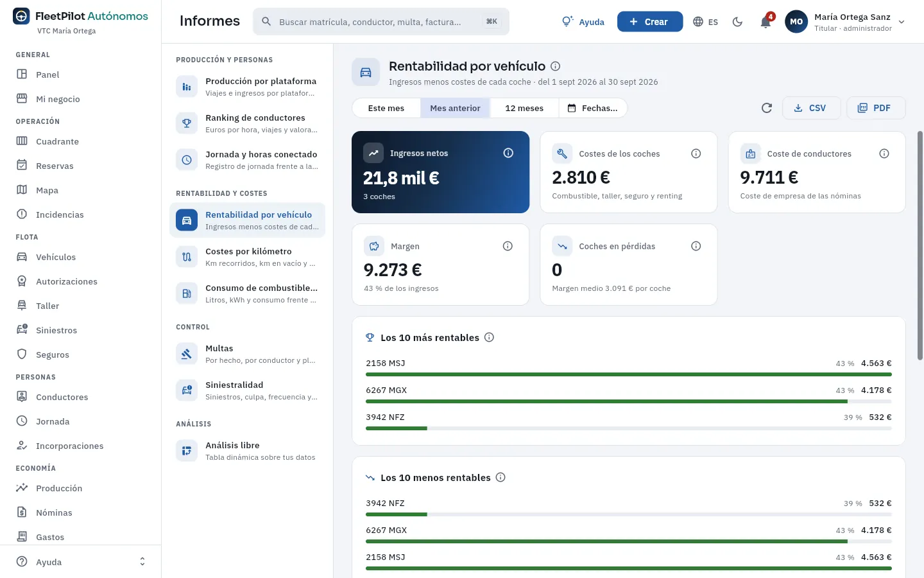Open notifications bell with 4 badge

coord(766,22)
